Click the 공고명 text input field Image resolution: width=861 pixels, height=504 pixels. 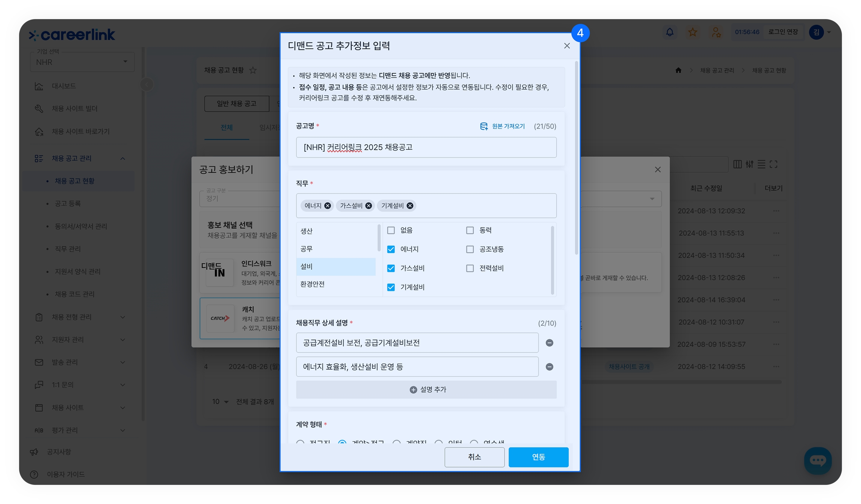(426, 148)
